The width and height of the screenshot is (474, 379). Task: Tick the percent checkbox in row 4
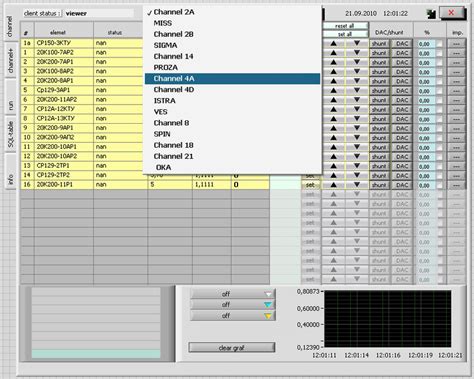tap(440, 81)
